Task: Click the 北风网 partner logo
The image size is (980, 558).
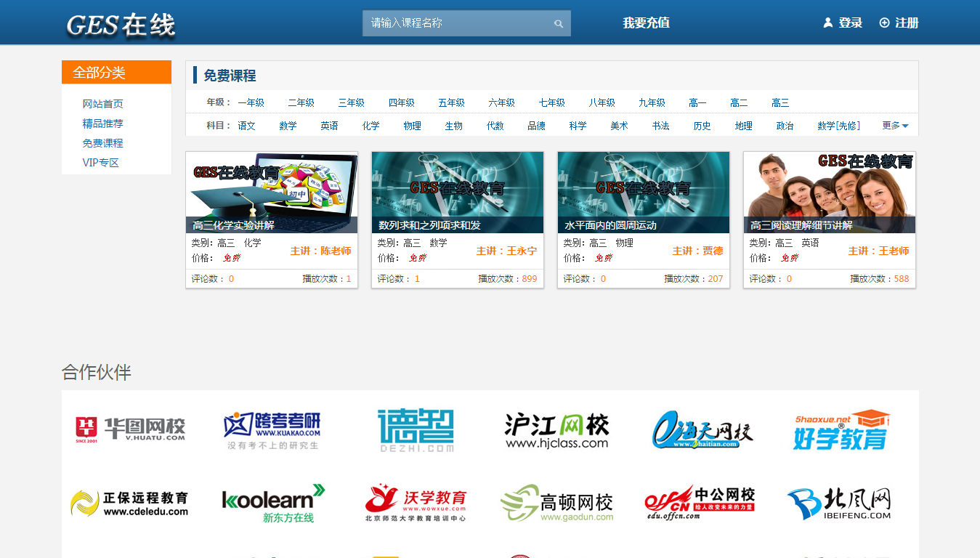Action: [x=838, y=504]
